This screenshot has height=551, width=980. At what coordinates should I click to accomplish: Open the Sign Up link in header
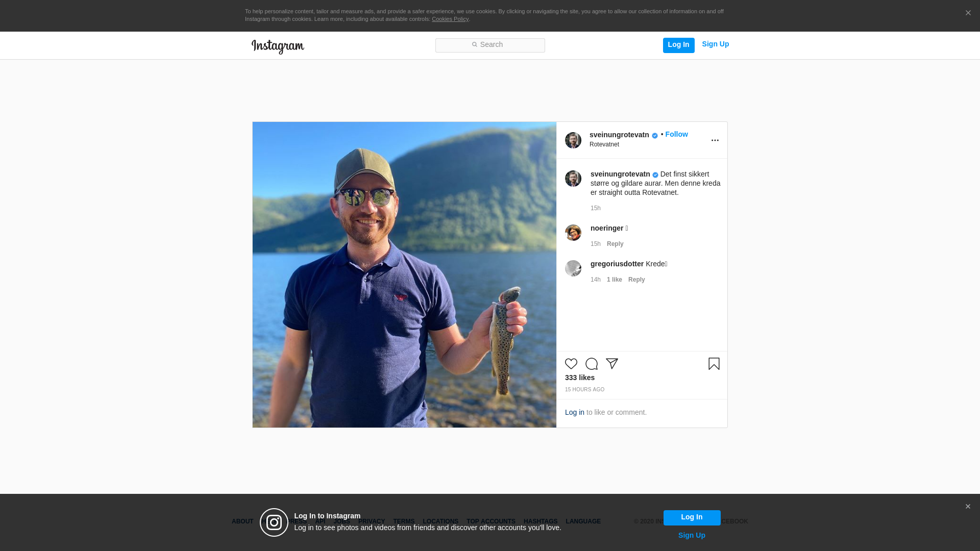(715, 44)
